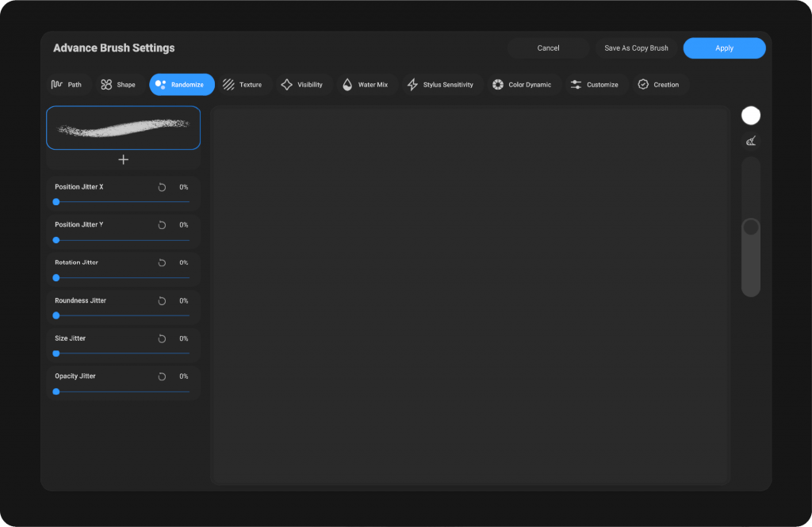This screenshot has height=527, width=812.
Task: Cancel the brush settings dialog
Action: (x=548, y=48)
